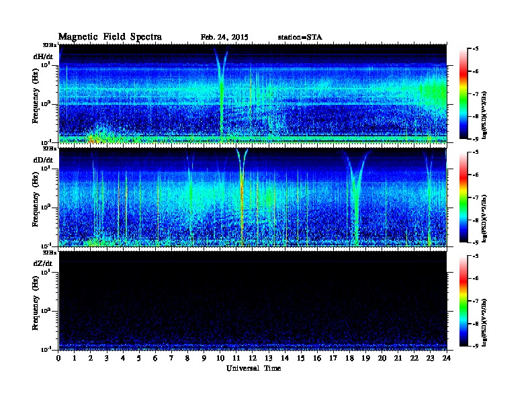The height and width of the screenshot is (411, 532).
Task: Click the dD/dt spectrogram plot
Action: [x=253, y=197]
